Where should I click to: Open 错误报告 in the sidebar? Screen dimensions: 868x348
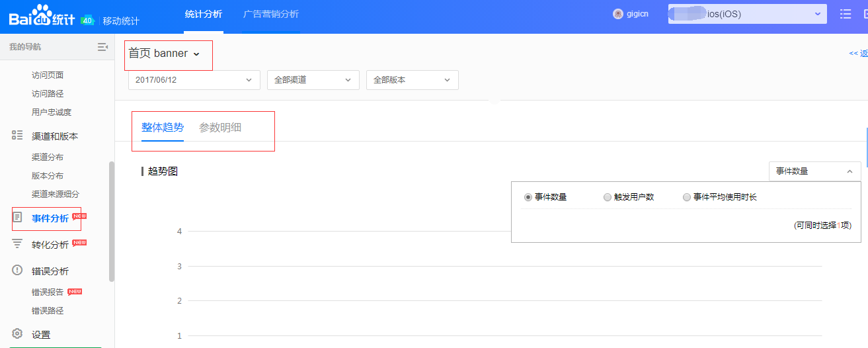(48, 292)
